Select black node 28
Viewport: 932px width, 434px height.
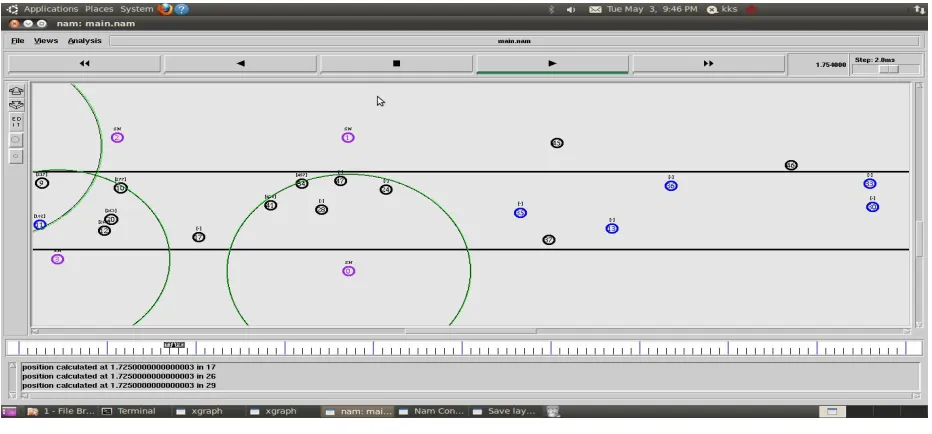point(321,210)
